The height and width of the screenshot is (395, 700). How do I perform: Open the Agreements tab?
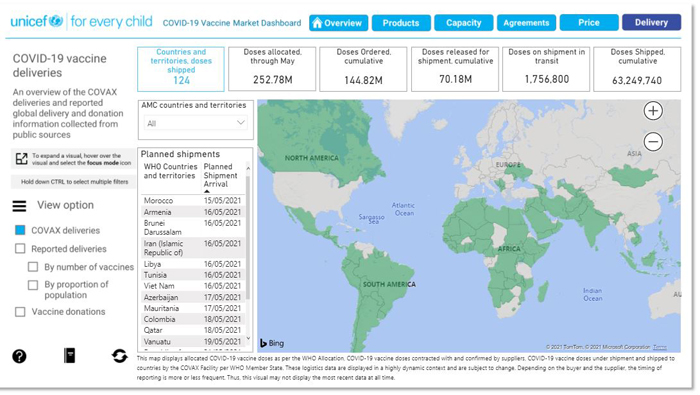click(x=526, y=23)
